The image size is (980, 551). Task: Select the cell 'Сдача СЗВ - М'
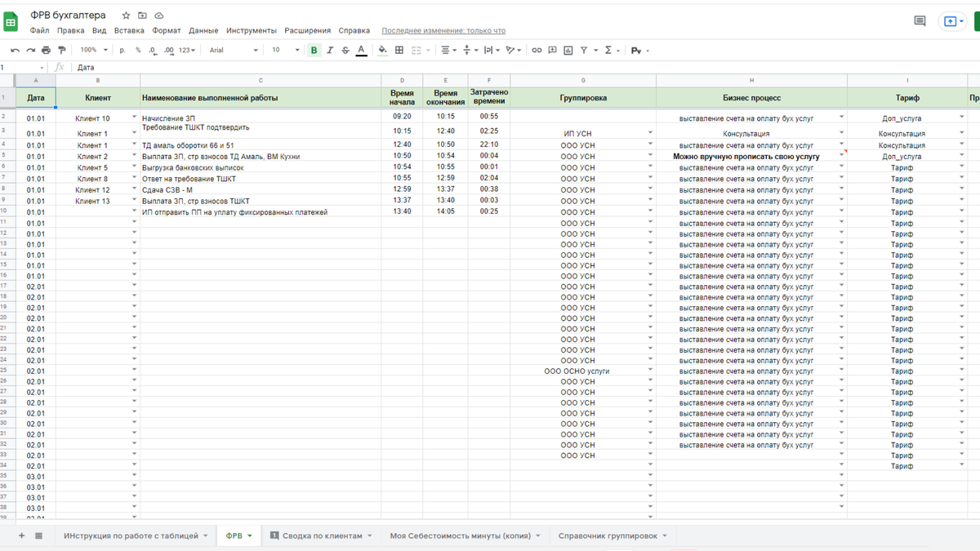(x=261, y=190)
